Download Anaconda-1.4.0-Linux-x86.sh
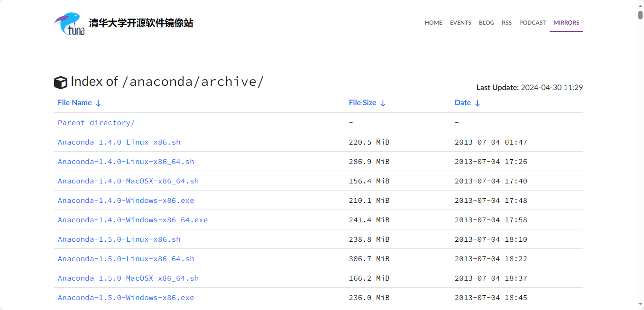This screenshot has width=644, height=310. pyautogui.click(x=119, y=142)
